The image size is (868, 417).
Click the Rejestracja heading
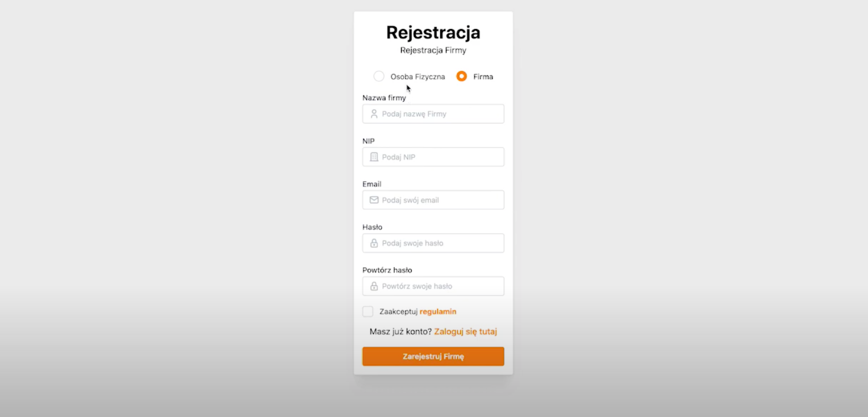coord(433,32)
